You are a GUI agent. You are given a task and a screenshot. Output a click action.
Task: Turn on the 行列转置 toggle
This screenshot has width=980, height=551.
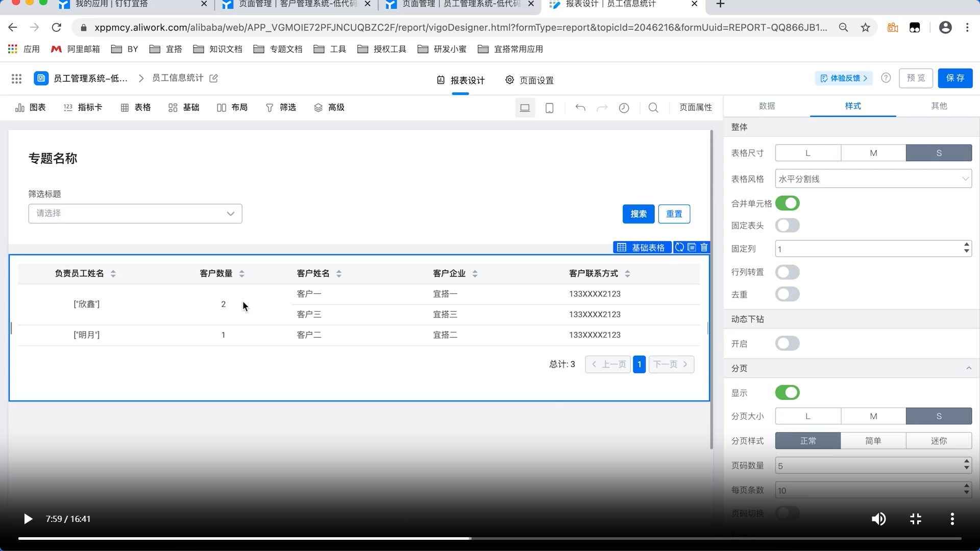pyautogui.click(x=787, y=272)
